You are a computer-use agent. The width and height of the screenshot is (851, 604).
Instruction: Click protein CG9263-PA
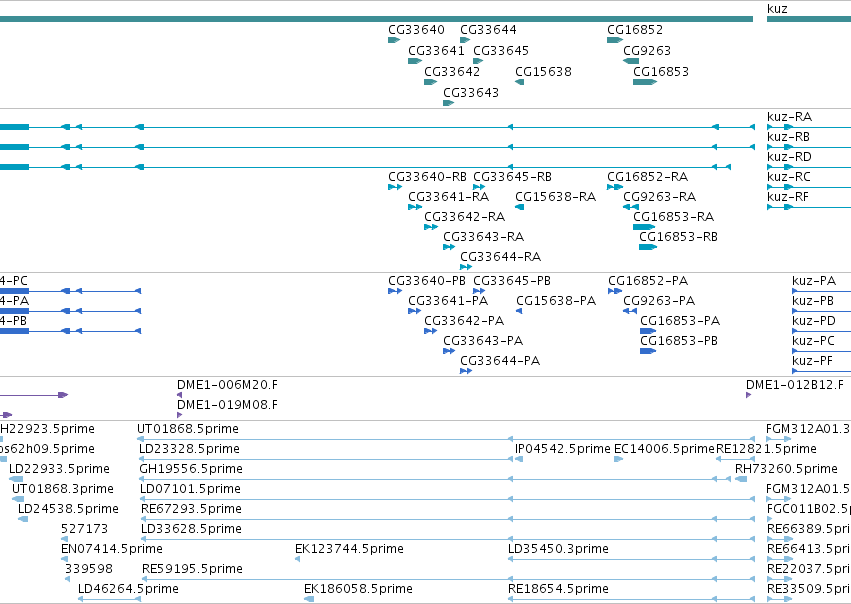659,301
